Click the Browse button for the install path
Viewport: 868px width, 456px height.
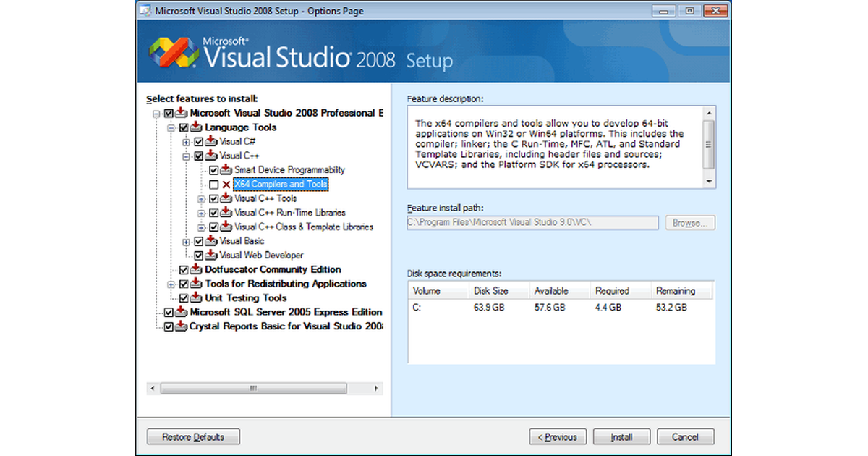pyautogui.click(x=689, y=222)
